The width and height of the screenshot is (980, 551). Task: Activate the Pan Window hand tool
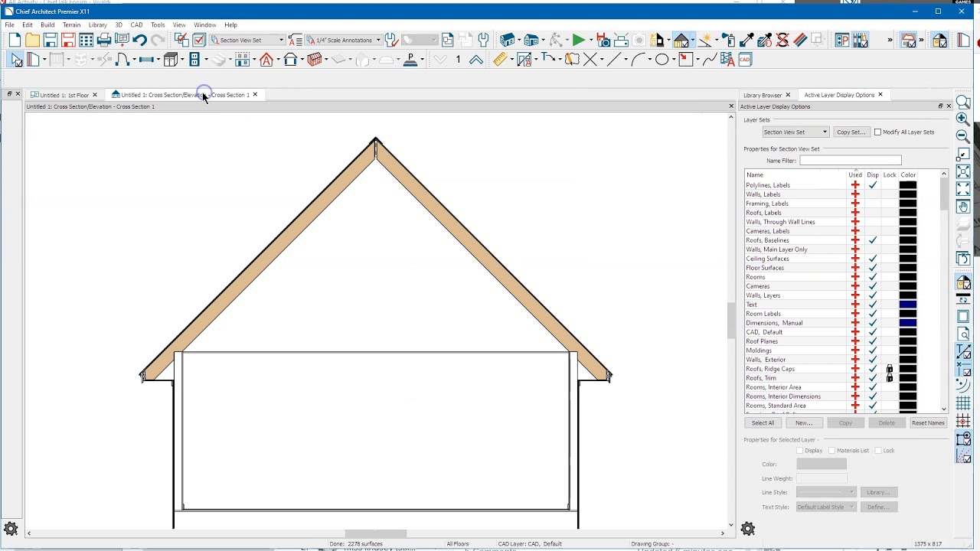click(x=963, y=207)
